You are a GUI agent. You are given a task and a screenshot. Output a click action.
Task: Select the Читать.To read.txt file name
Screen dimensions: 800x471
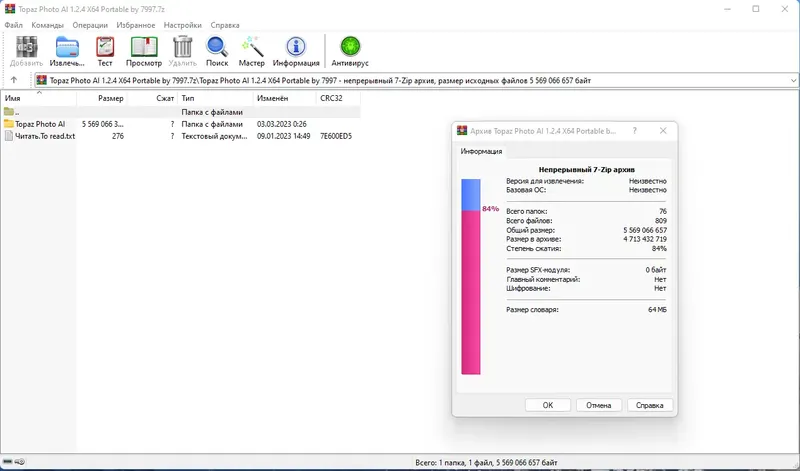click(x=45, y=136)
